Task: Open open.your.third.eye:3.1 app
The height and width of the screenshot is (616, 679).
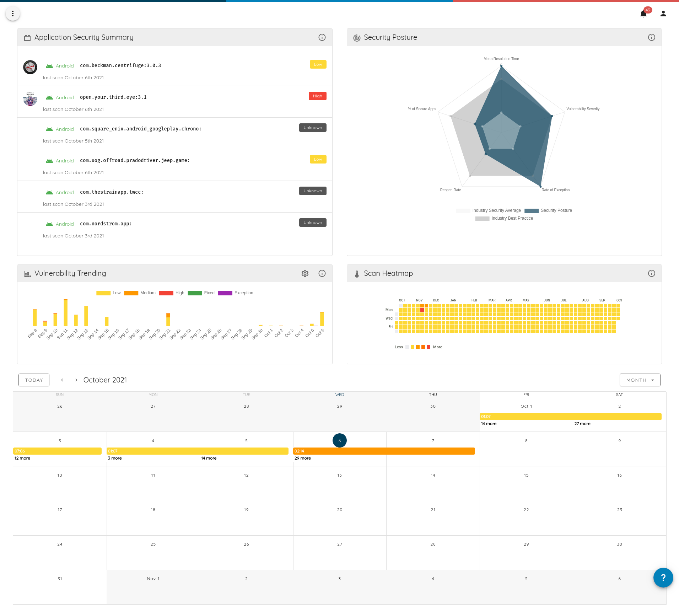Action: (x=113, y=97)
